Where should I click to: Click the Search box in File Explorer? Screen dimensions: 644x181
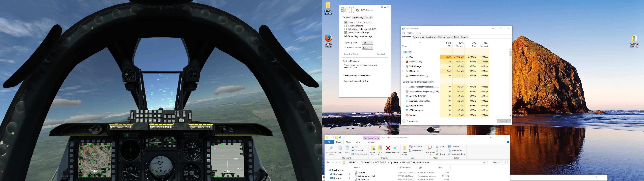click(x=499, y=163)
